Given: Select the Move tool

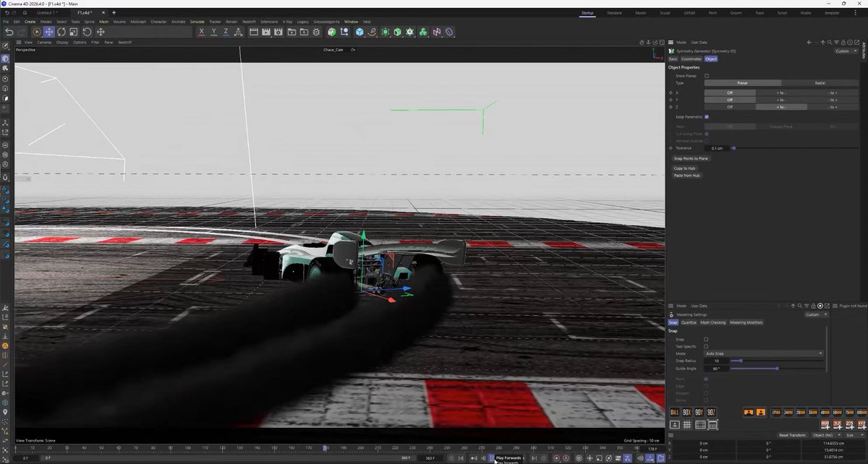Looking at the screenshot, I should click(x=48, y=32).
